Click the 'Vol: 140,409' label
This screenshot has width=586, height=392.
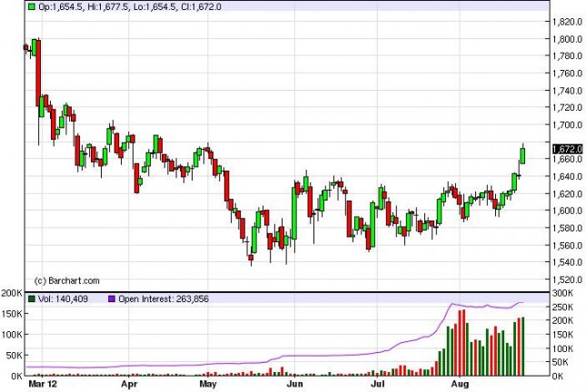[63, 299]
